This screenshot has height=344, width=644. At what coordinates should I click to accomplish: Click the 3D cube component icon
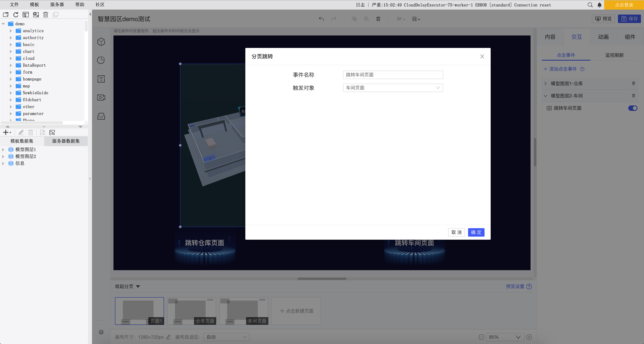click(101, 42)
